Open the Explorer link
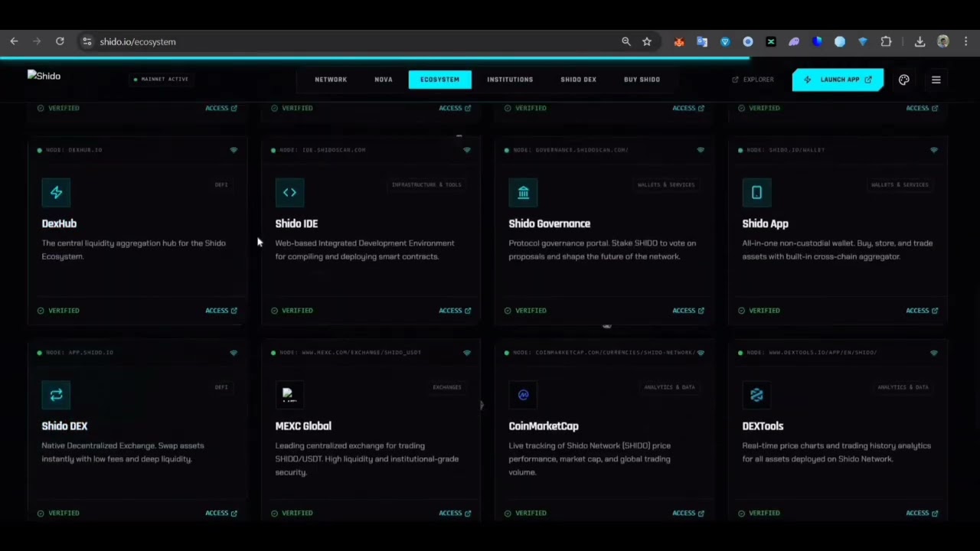 [x=753, y=80]
